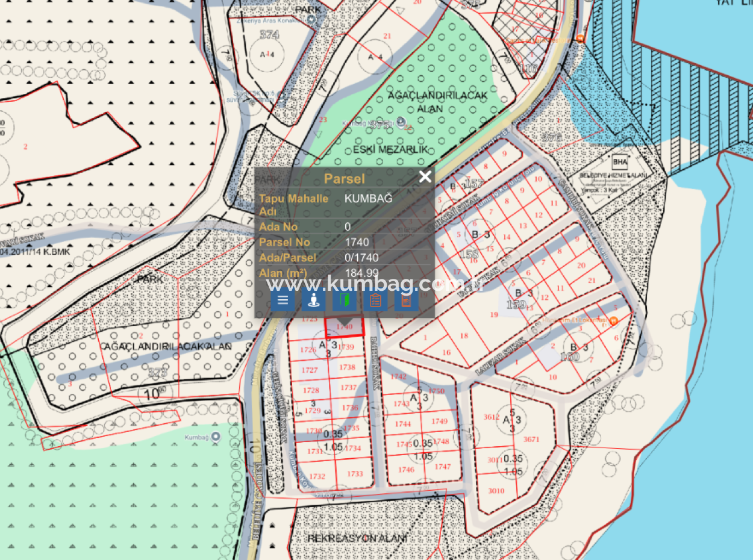This screenshot has width=753, height=560.
Task: Click the Kumbağ place marker pin
Action: point(217,436)
